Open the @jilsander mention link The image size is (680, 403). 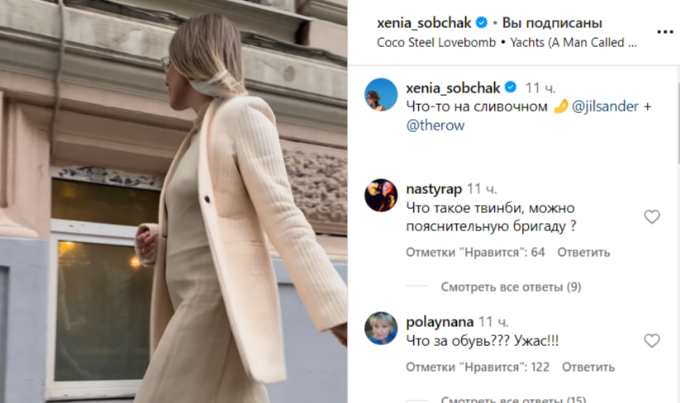click(x=605, y=106)
